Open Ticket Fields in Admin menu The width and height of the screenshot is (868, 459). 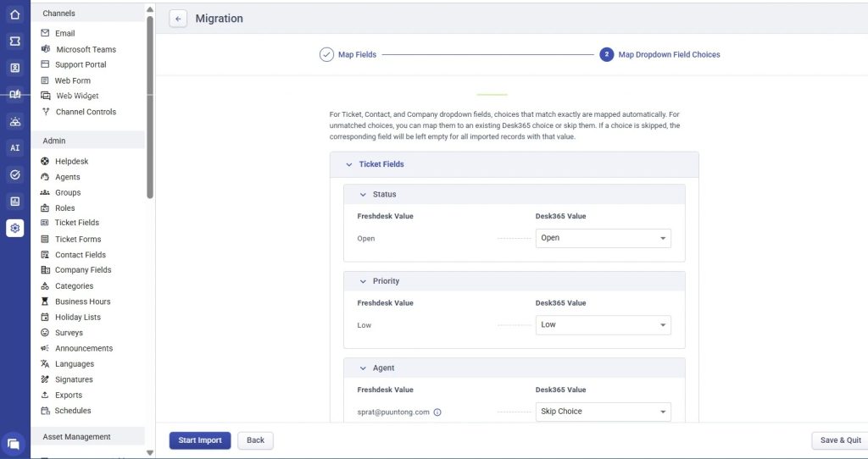click(77, 223)
